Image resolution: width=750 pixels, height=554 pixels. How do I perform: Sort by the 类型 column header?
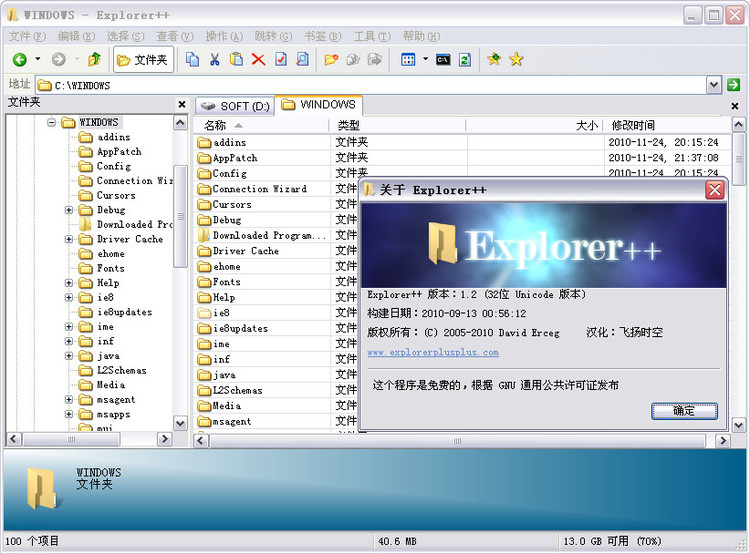point(397,125)
